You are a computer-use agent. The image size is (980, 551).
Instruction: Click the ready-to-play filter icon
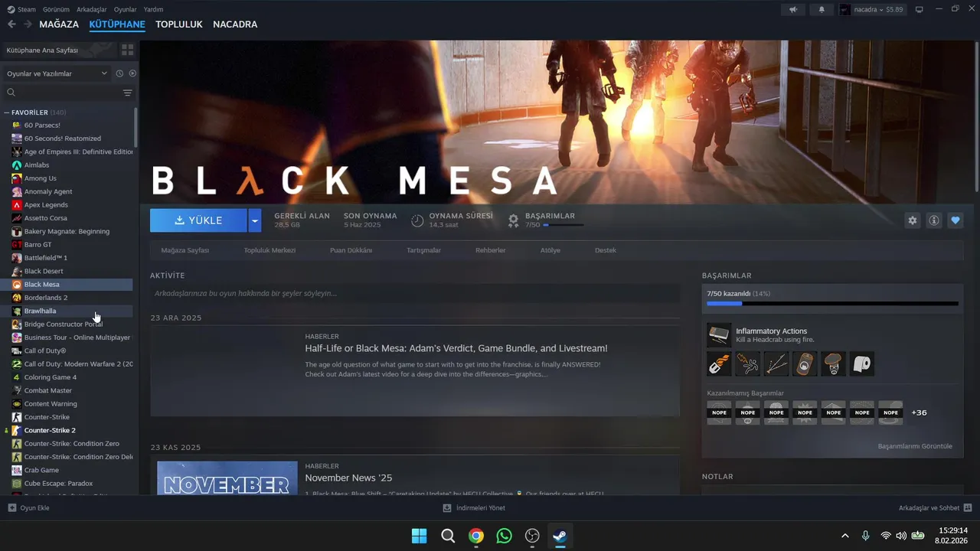tap(132, 73)
